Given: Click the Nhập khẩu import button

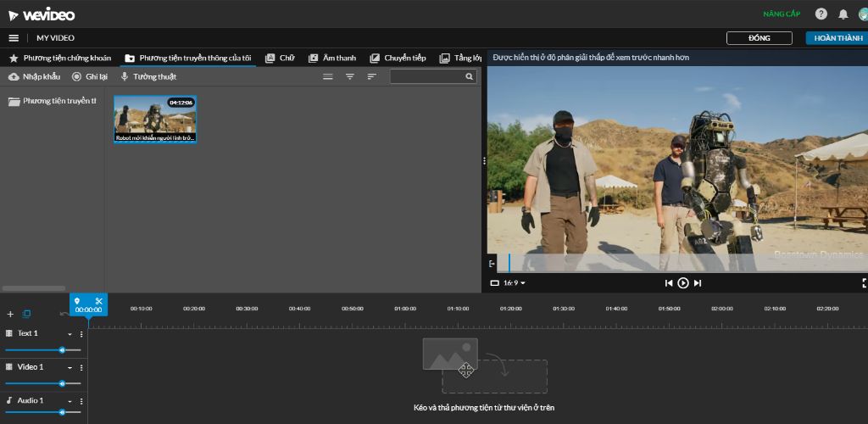Looking at the screenshot, I should pos(34,77).
